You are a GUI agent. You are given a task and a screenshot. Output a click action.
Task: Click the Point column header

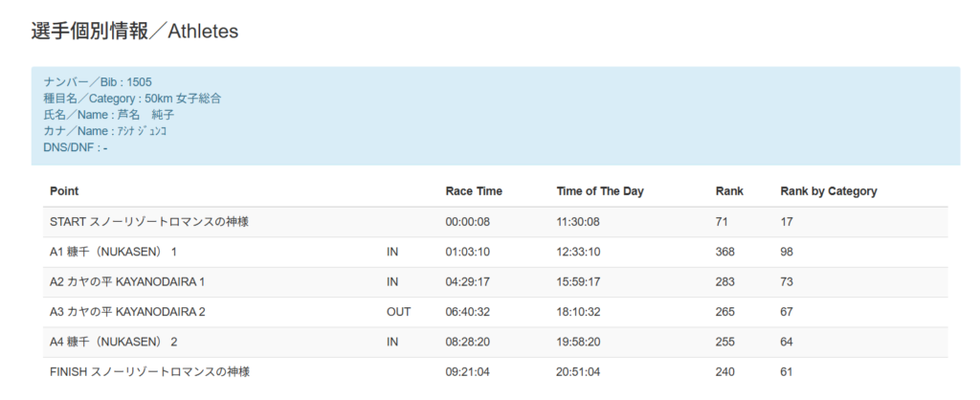pos(64,191)
